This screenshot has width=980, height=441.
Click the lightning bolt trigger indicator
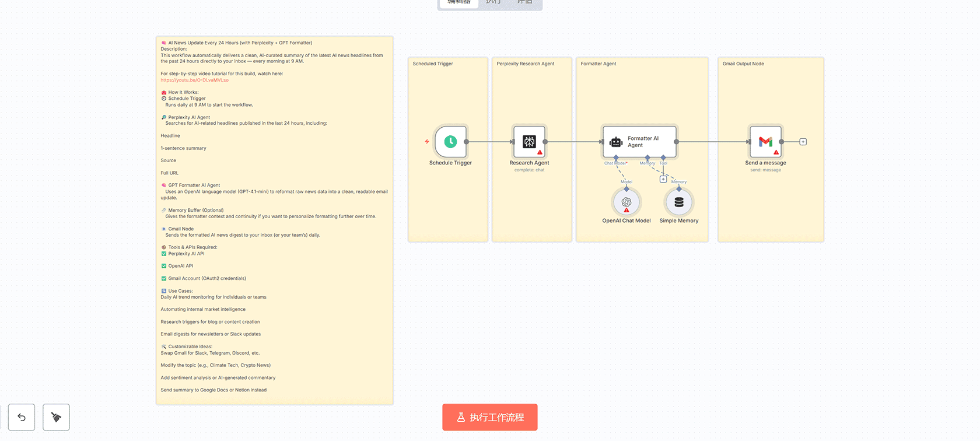point(427,142)
